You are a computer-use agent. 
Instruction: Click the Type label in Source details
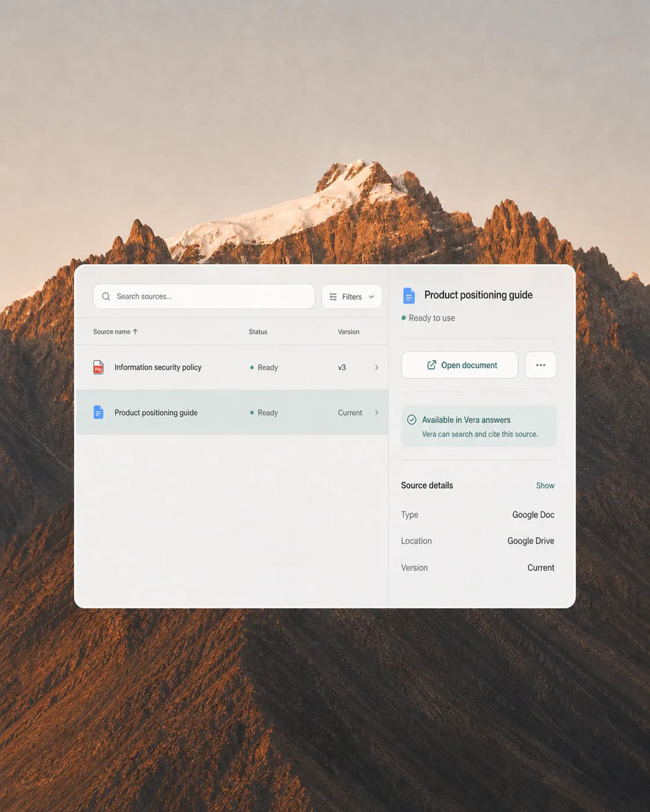tap(410, 514)
